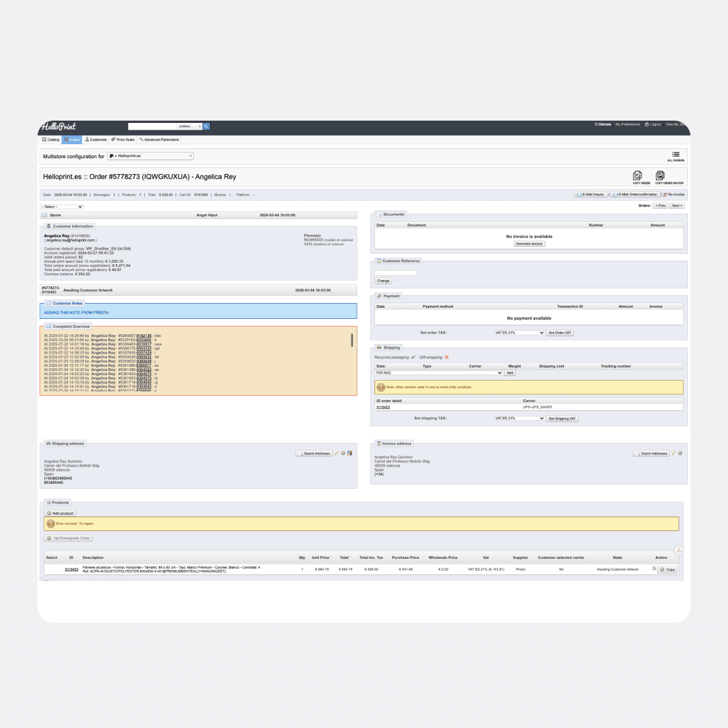The image size is (728, 728).
Task: Click the Copy Order icon
Action: [x=636, y=176]
